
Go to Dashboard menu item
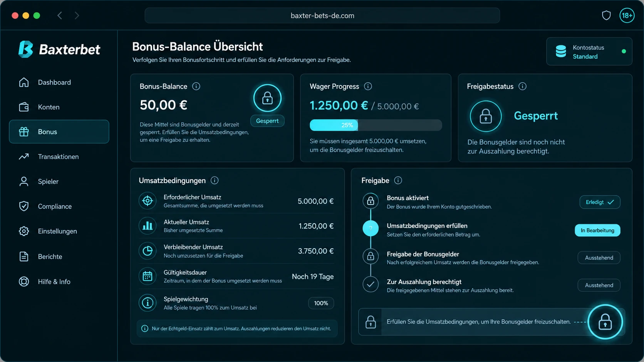59,82
